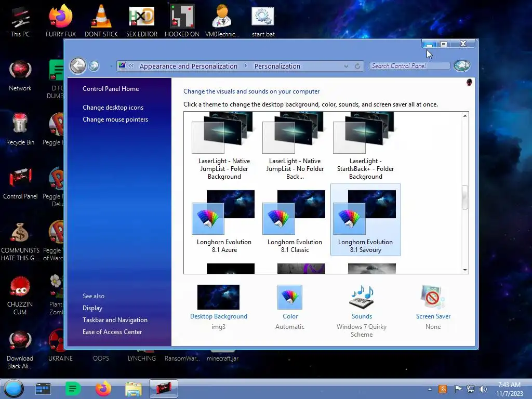Select Longhorn Evolution 8.1 Savoury theme
Screen dimensions: 532x399
coord(365,220)
